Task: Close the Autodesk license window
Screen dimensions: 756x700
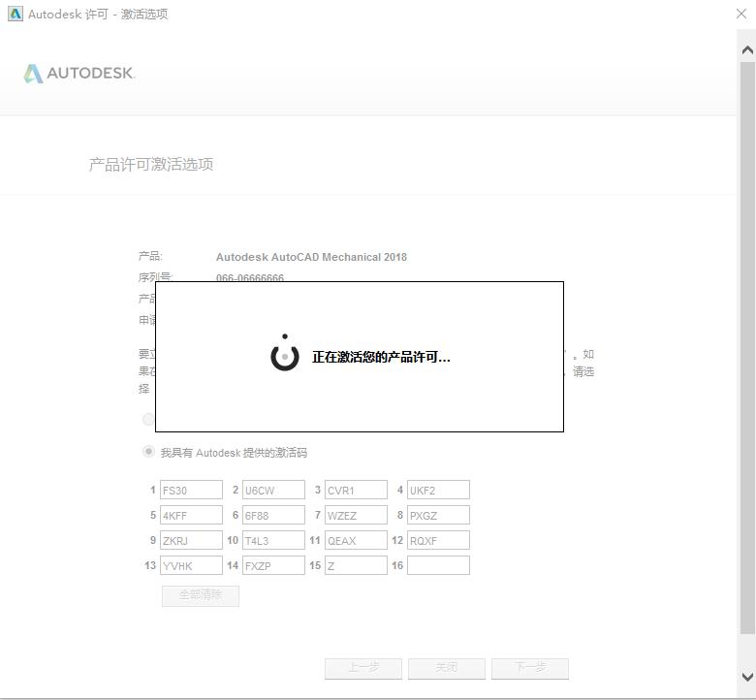Action: (x=741, y=14)
